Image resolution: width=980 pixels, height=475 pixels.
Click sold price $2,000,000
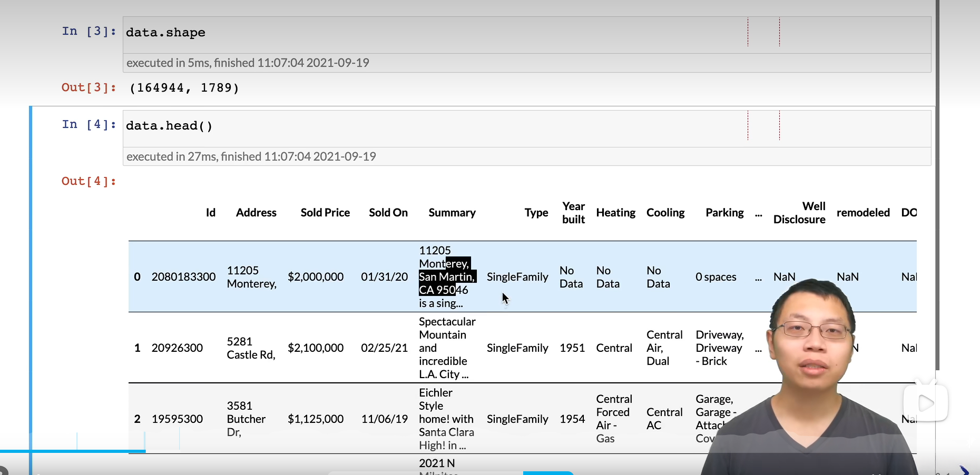tap(316, 277)
